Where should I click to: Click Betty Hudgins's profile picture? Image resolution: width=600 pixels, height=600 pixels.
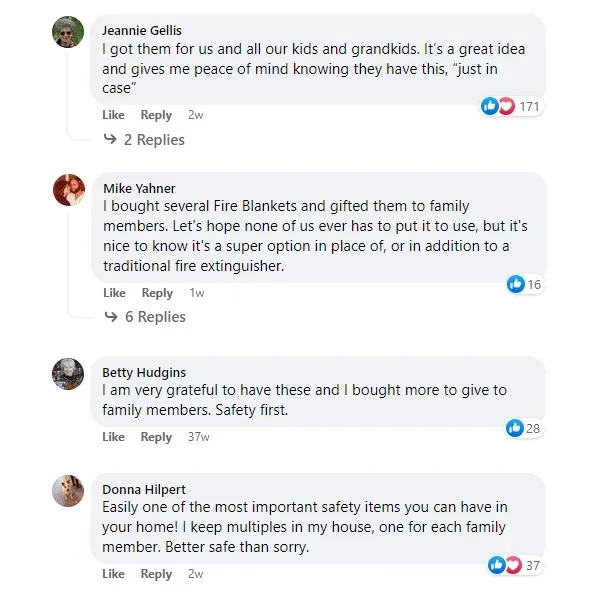click(68, 374)
